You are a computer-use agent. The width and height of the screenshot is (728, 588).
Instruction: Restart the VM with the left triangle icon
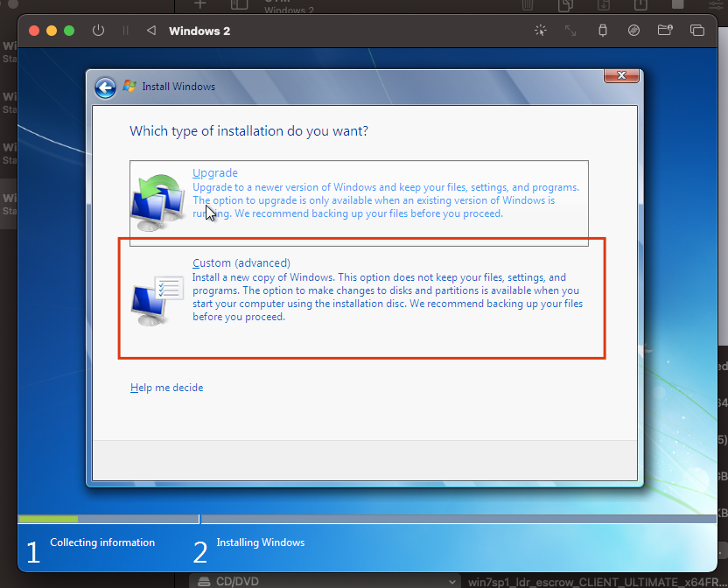(x=150, y=31)
